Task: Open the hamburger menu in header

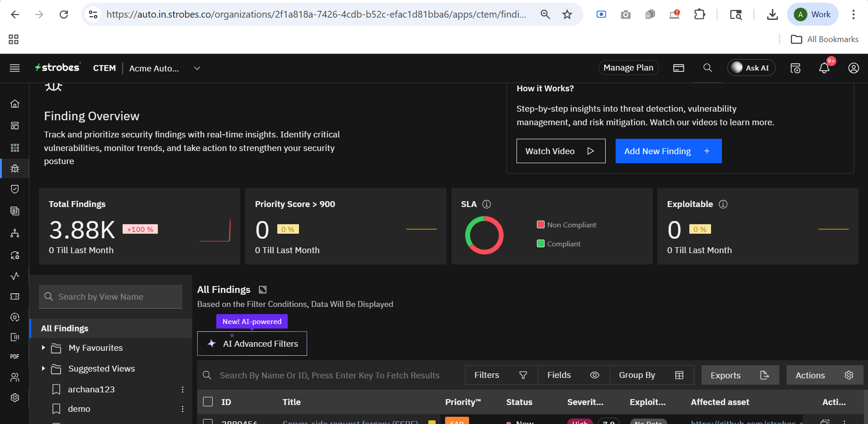Action: (15, 68)
